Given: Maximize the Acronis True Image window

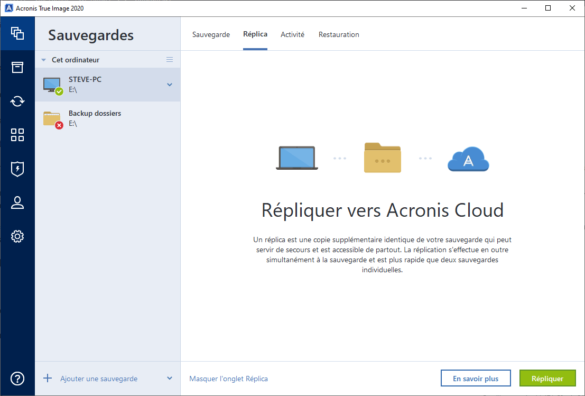Looking at the screenshot, I should [548, 8].
